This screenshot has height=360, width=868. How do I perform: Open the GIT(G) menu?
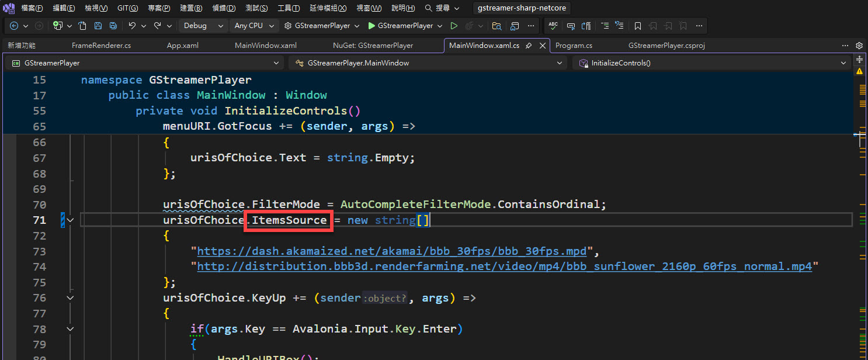point(127,8)
